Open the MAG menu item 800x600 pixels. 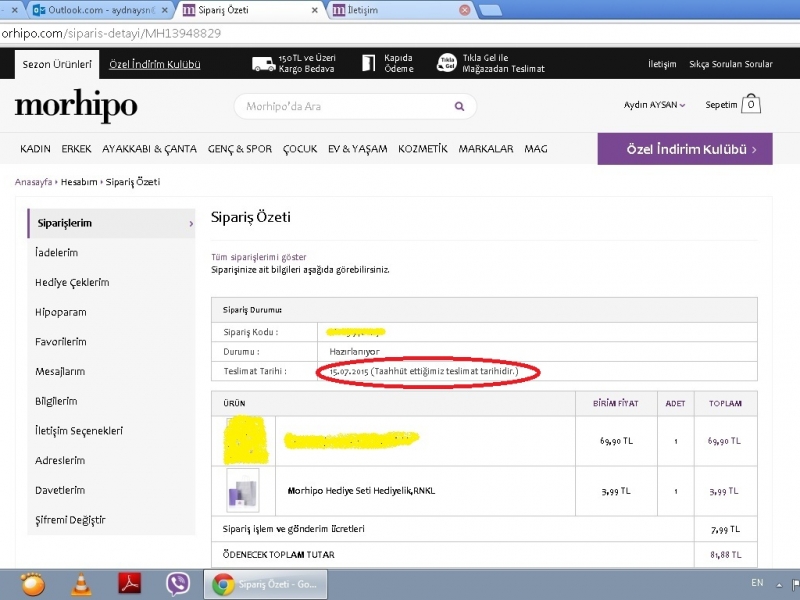click(536, 149)
